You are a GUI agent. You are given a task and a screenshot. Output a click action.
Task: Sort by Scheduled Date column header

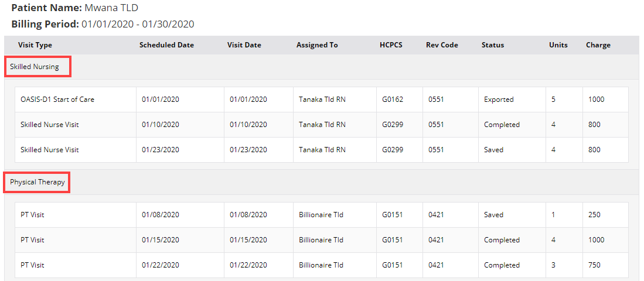166,45
